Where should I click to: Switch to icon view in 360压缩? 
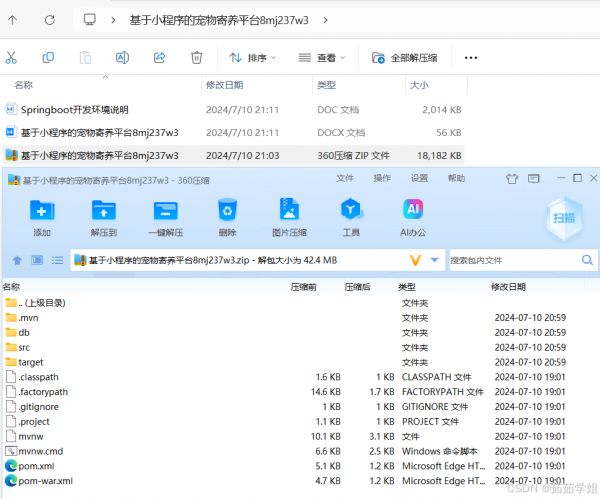[37, 260]
